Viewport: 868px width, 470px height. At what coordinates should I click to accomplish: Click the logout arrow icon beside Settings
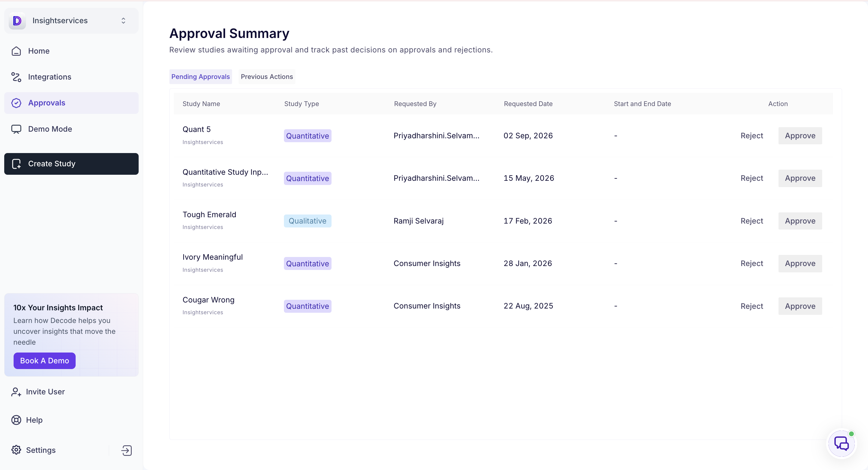click(x=126, y=450)
